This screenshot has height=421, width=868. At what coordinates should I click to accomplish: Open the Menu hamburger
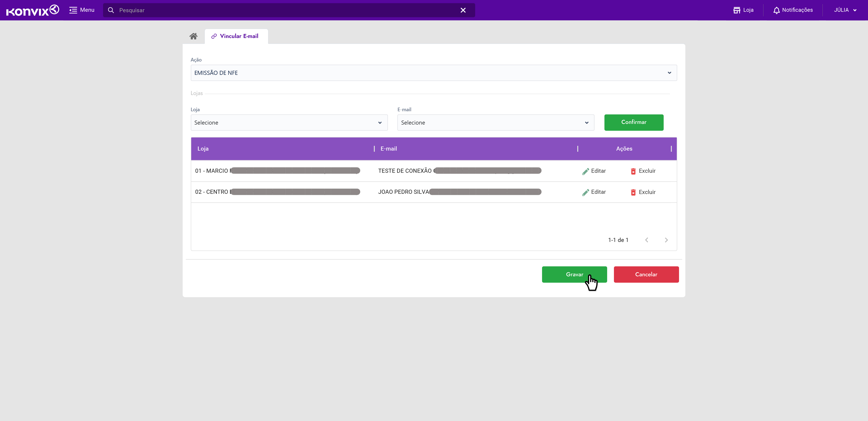click(x=82, y=10)
